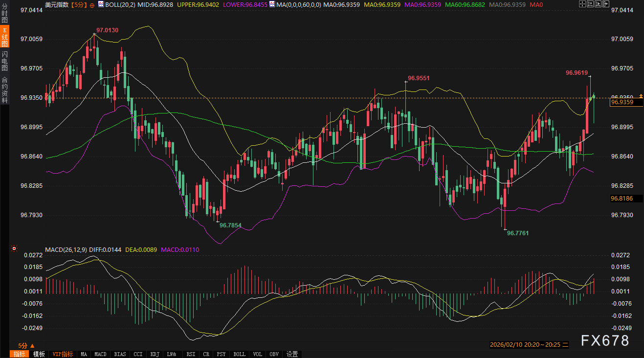Click the orange circle-plus icon beside 5分
Viewport: 644px width, 358px height.
click(x=92, y=4)
